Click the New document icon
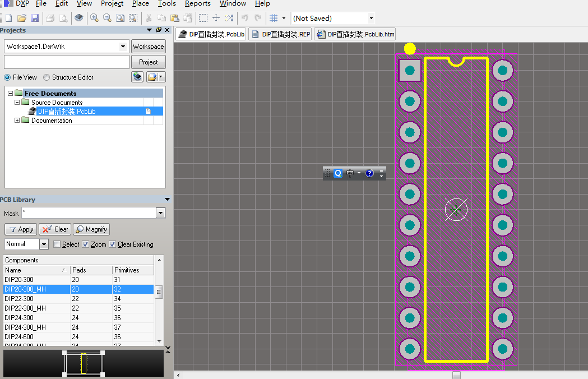 coord(8,18)
